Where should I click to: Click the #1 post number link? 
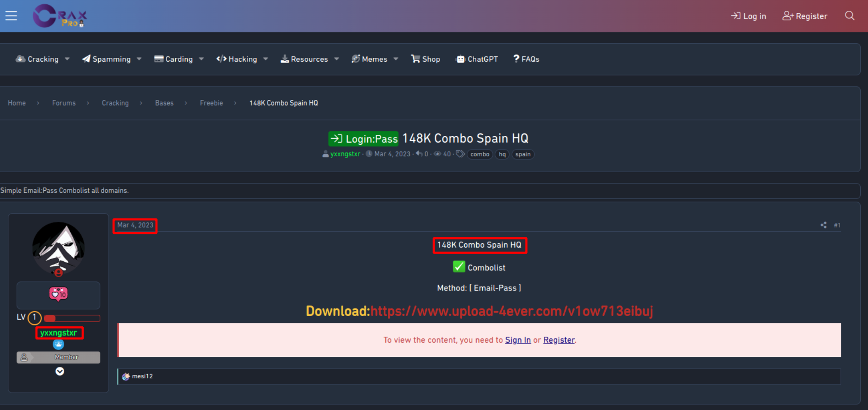click(837, 225)
